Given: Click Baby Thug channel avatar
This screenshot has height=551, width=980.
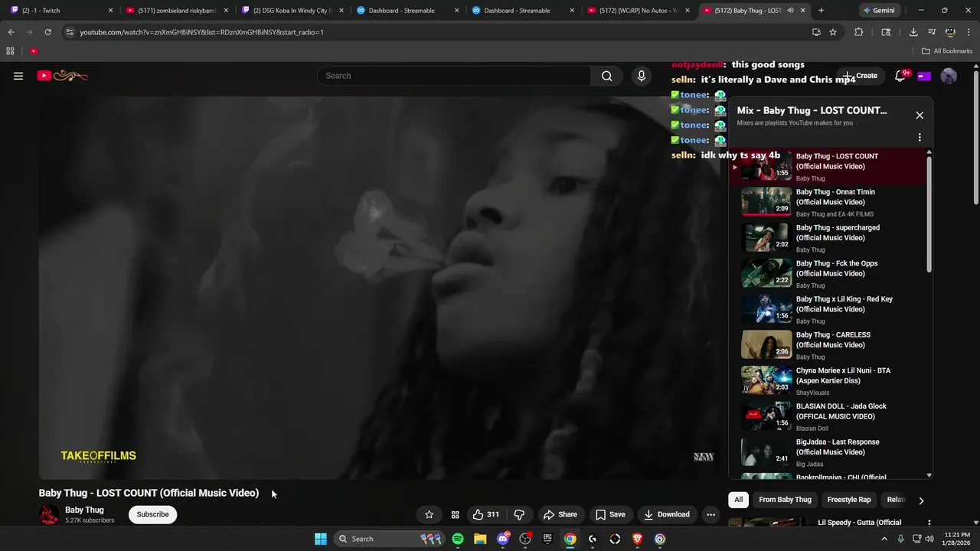Looking at the screenshot, I should point(49,514).
